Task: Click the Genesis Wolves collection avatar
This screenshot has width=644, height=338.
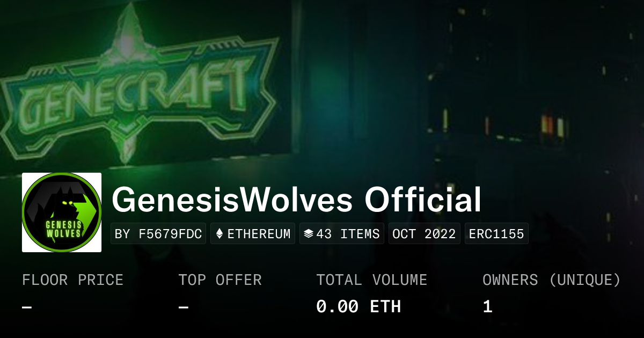Action: [62, 212]
